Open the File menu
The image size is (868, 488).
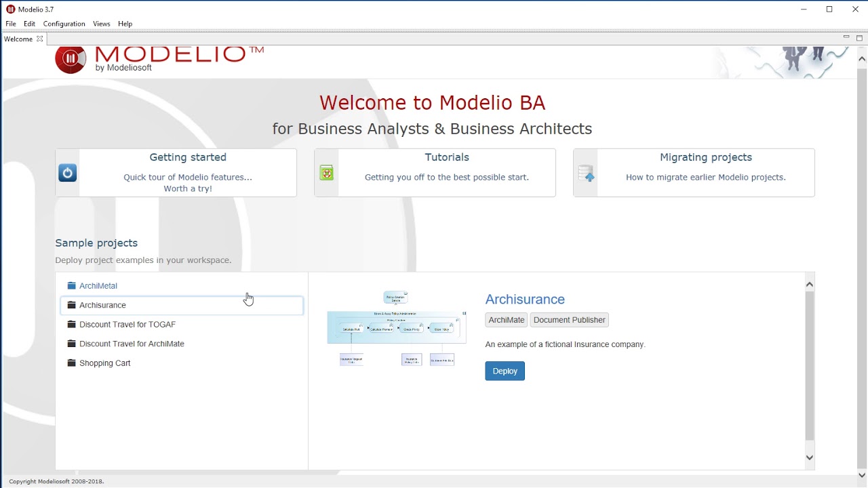tap(11, 24)
